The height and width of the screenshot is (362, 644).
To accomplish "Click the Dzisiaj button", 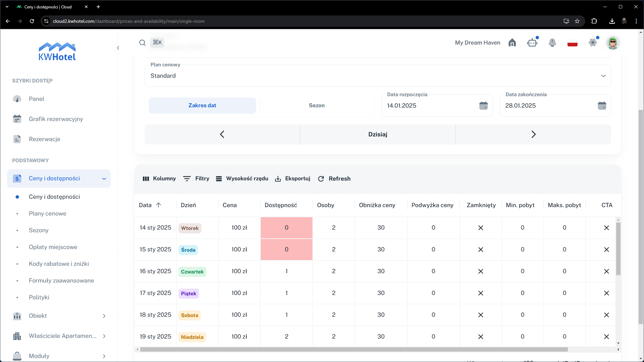I will pyautogui.click(x=378, y=134).
